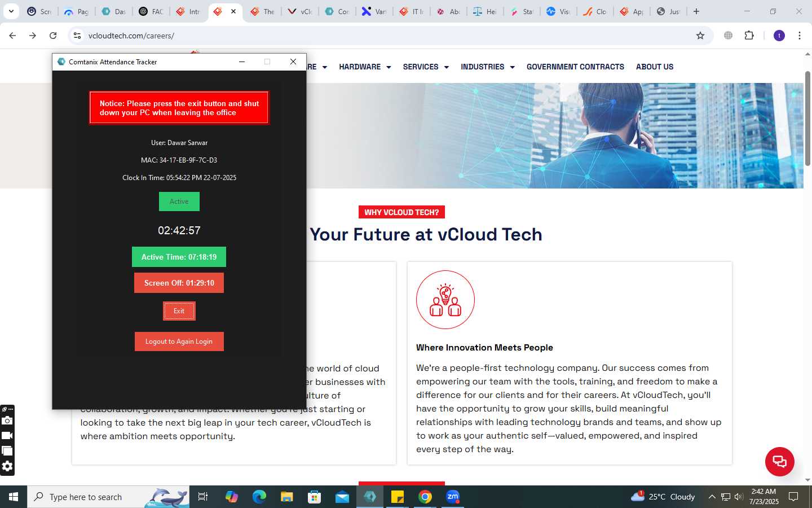Open the Extensions puzzle icon

tap(749, 36)
